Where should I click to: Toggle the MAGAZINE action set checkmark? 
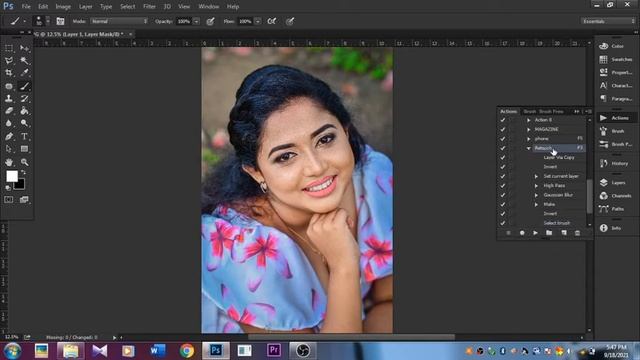point(503,129)
